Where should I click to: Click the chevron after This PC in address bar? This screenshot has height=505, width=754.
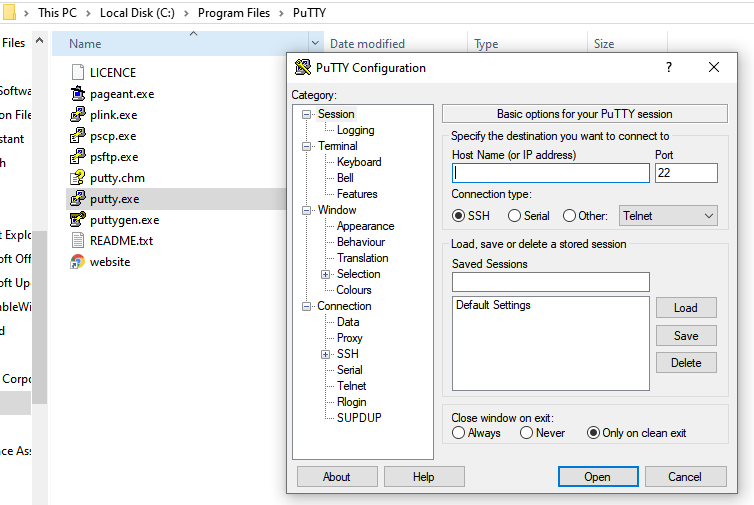pos(88,13)
